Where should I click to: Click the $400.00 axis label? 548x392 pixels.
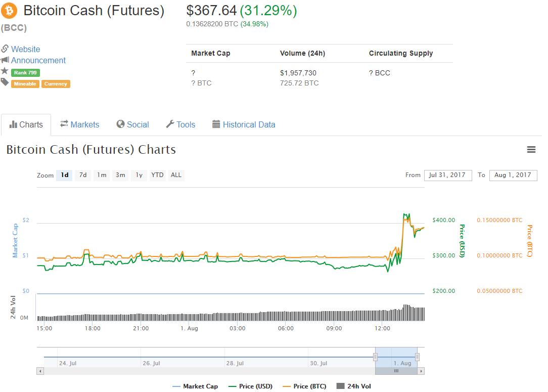[444, 221]
